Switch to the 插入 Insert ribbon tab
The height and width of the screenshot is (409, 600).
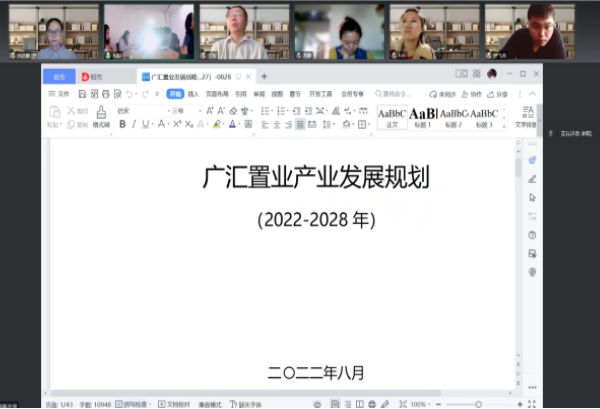click(193, 94)
